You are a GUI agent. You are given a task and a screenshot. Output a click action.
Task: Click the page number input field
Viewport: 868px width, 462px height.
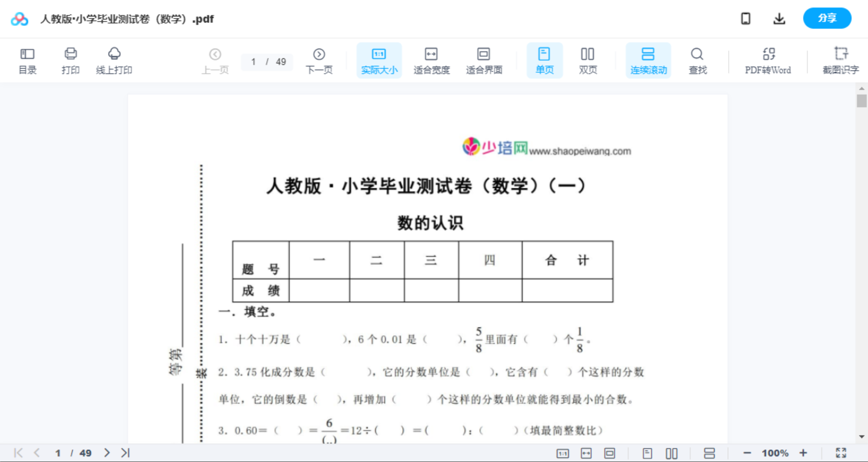254,62
